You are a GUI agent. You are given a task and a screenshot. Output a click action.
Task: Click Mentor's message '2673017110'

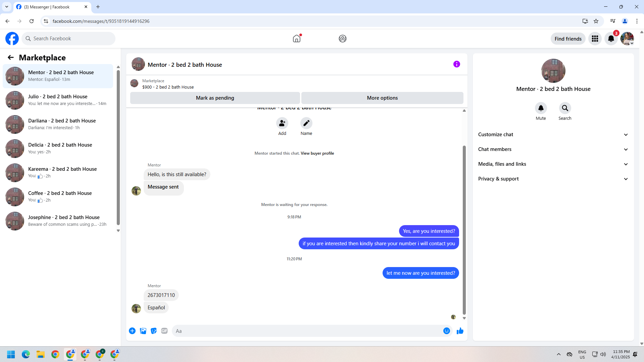pos(161,295)
